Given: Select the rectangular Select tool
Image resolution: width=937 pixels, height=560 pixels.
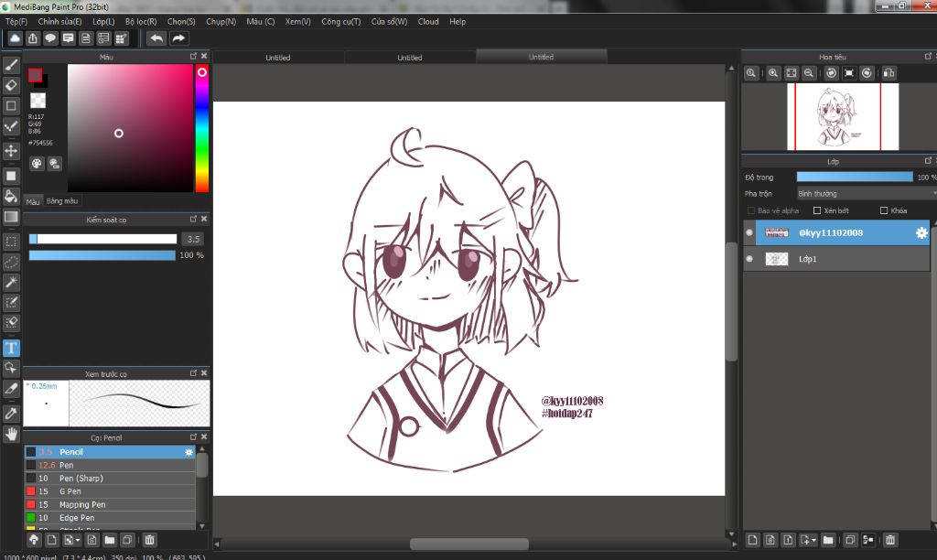Looking at the screenshot, I should tap(11, 242).
